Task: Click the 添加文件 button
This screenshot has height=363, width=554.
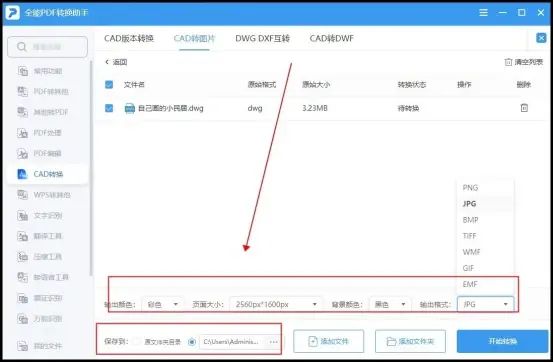Action: pos(329,341)
